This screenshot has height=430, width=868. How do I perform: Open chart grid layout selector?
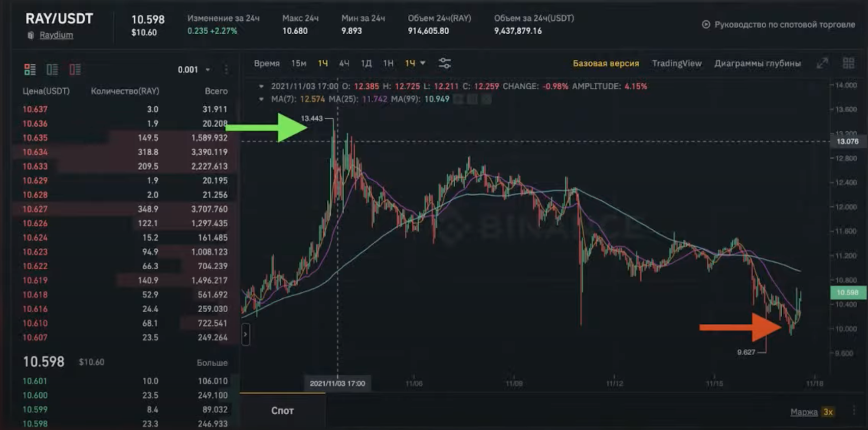click(x=849, y=63)
